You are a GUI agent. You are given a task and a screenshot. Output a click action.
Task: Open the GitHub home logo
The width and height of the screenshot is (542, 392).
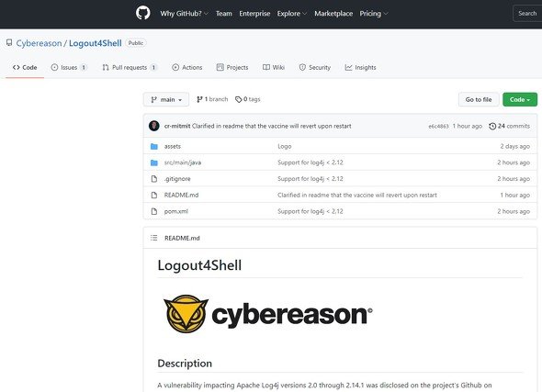[142, 14]
